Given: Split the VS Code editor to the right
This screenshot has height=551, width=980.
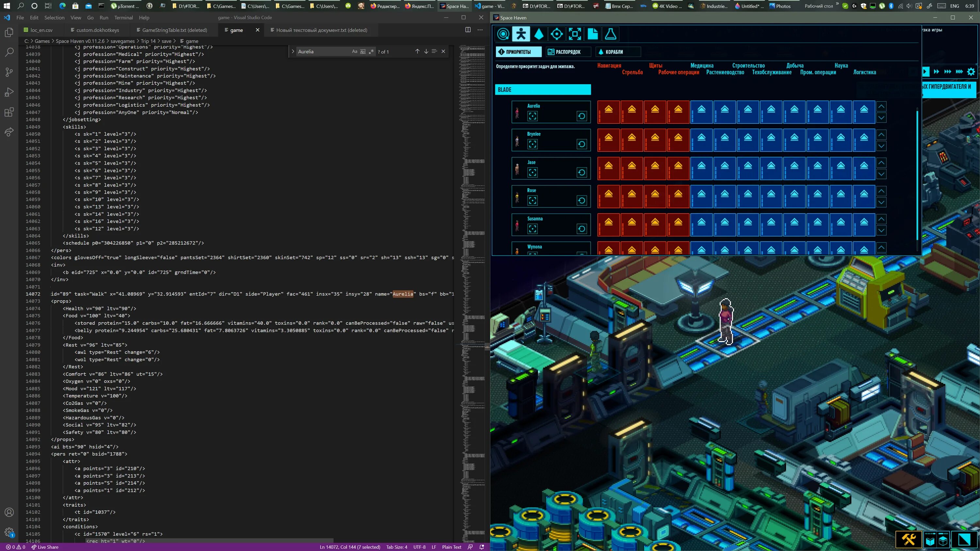Looking at the screenshot, I should tap(468, 30).
